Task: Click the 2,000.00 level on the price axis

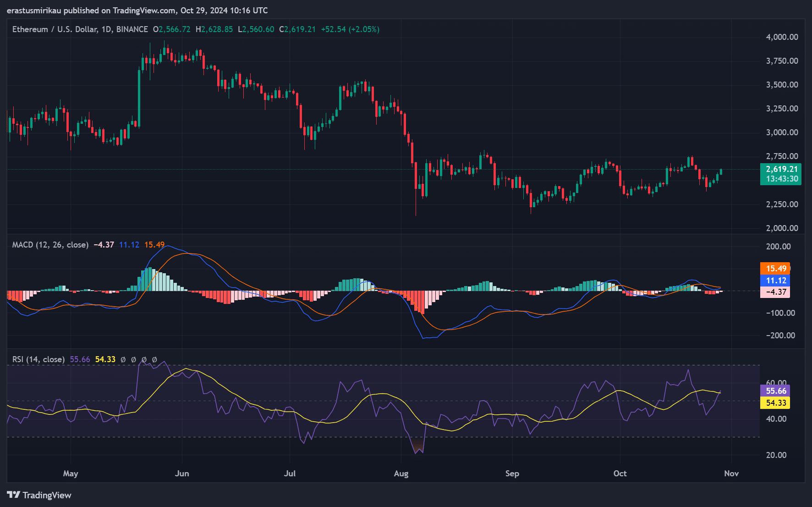Action: pyautogui.click(x=782, y=228)
